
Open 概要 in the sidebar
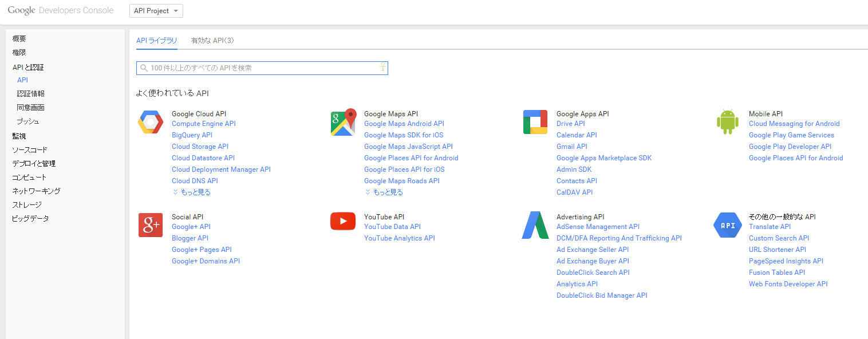click(19, 39)
